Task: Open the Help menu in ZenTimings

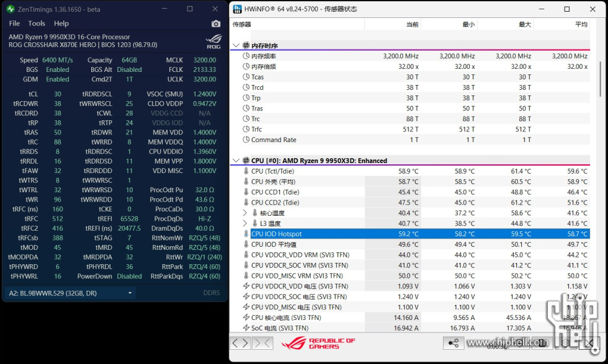Action: [61, 24]
